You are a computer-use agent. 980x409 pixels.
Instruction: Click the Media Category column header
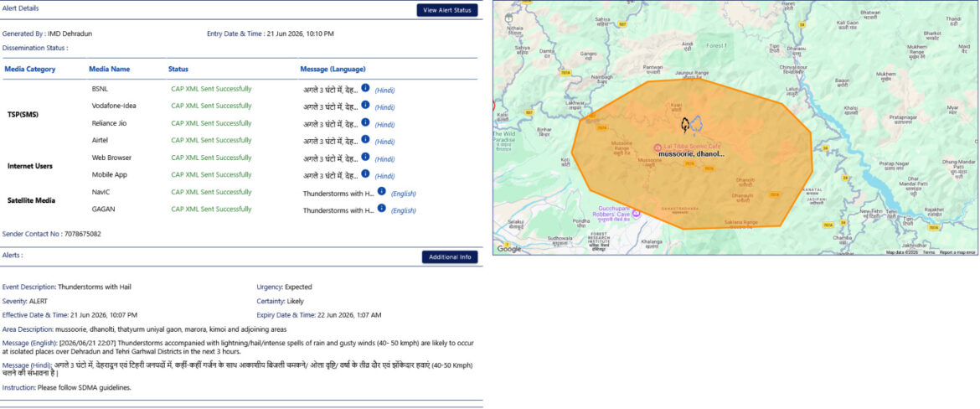(30, 69)
